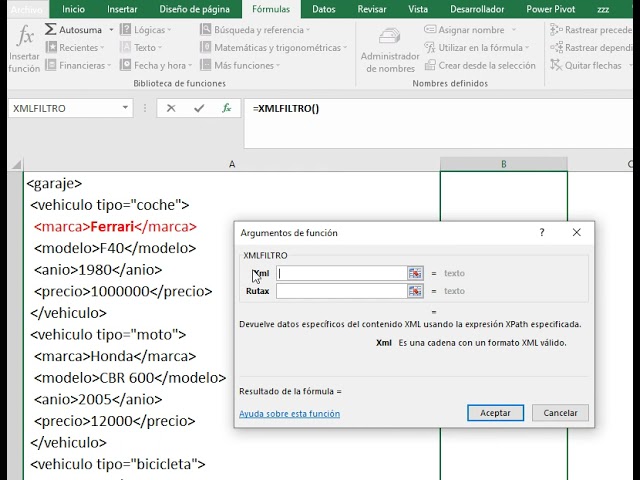This screenshot has width=640, height=480.
Task: Click Utilizar en la fórmula
Action: (477, 48)
